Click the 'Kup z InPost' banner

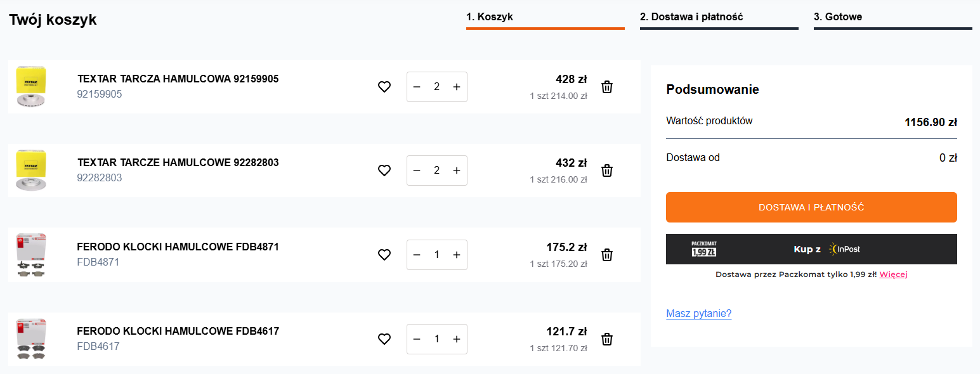click(811, 249)
